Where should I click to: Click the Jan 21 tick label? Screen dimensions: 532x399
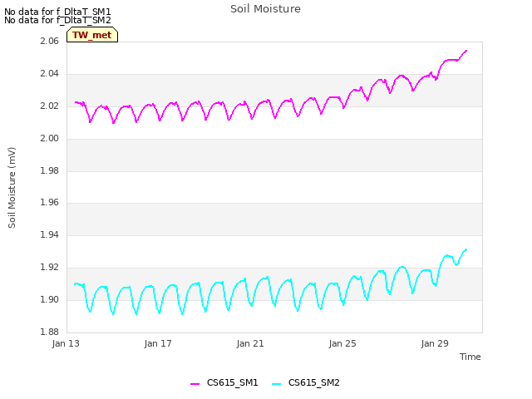coord(250,343)
